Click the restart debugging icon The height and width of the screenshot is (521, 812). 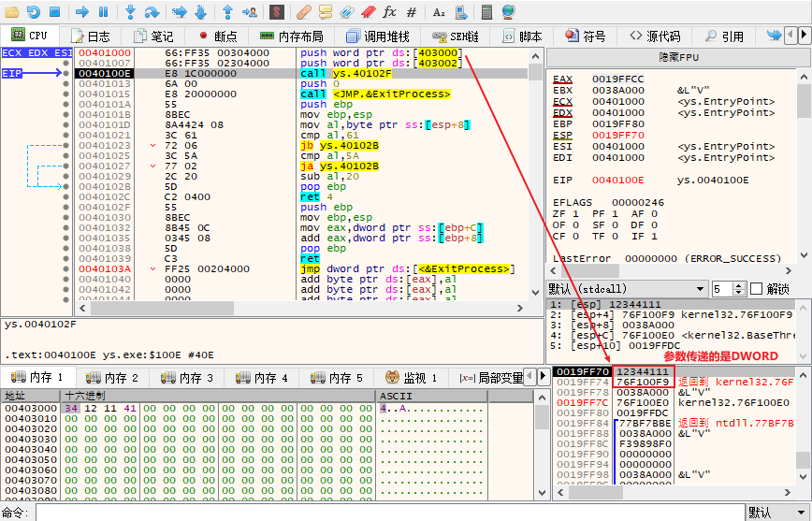pos(34,11)
